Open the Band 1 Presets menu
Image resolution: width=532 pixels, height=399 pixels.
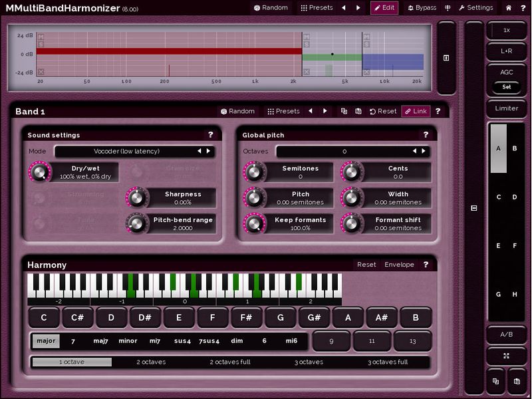tap(284, 111)
